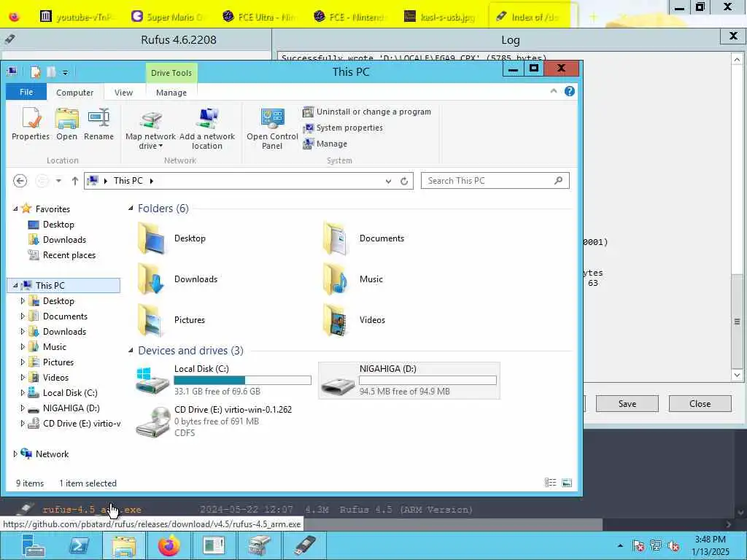Viewport: 747px width, 560px height.
Task: Open PowerShell from the taskbar
Action: [x=80, y=545]
